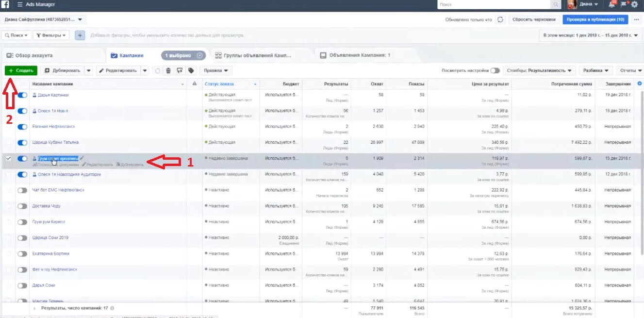Click the warning triangle column header
Image resolution: width=644 pixels, height=318 pixels.
[x=195, y=84]
